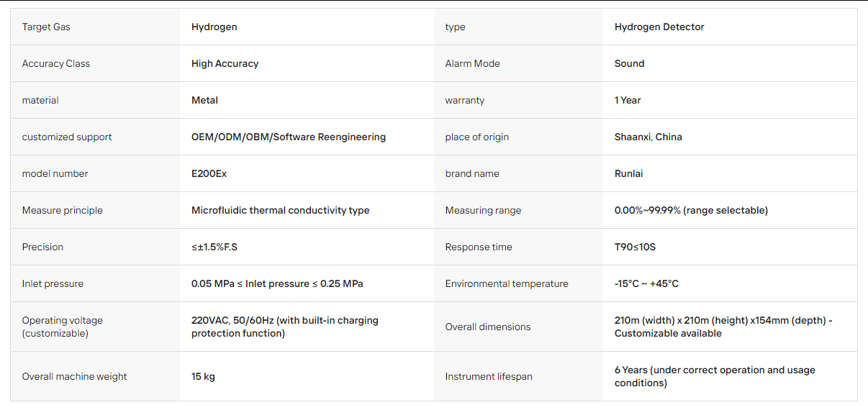Click the 'material' label
This screenshot has width=868, height=405.
40,100
